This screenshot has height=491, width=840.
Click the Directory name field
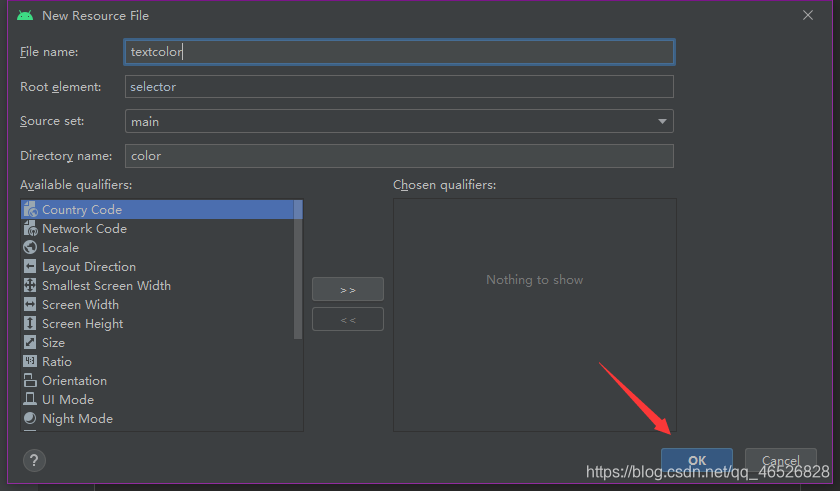pyautogui.click(x=399, y=156)
